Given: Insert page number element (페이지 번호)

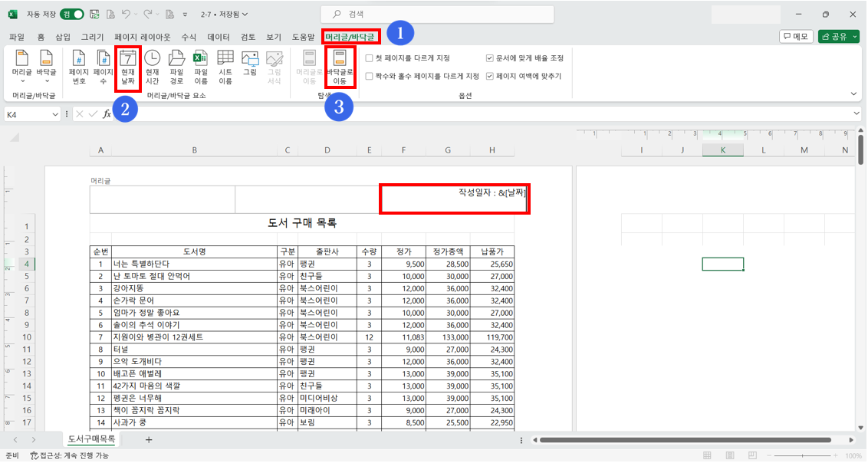Looking at the screenshot, I should tap(79, 67).
